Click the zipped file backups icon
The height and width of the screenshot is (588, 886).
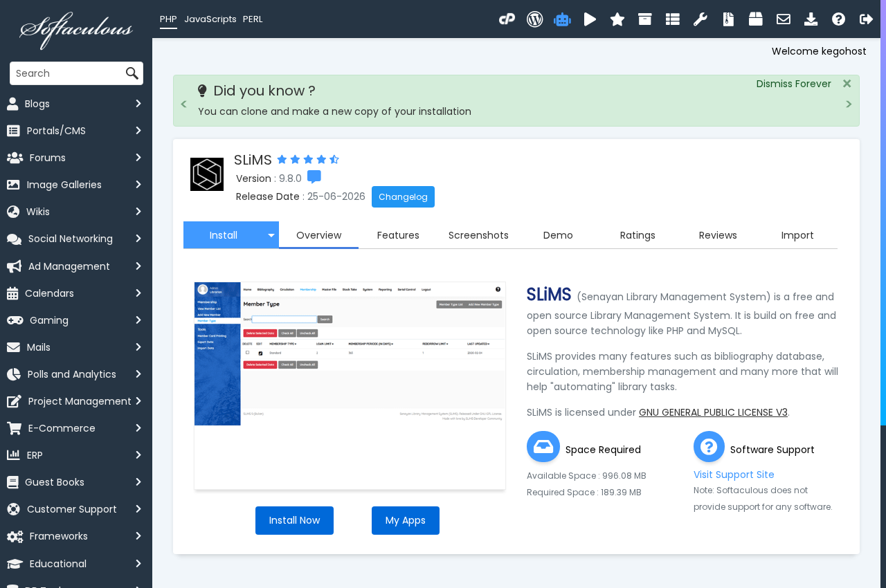[728, 19]
